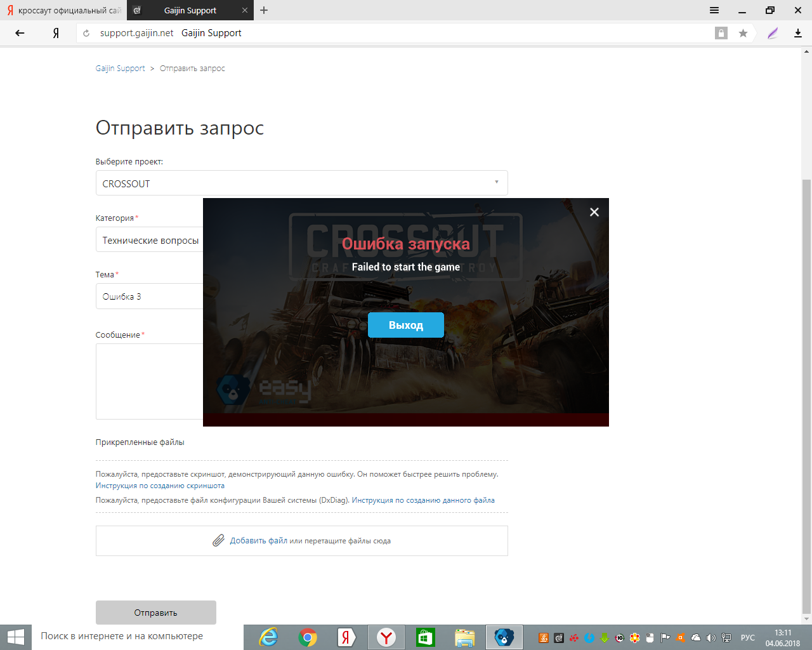Open the browser hamburger menu

tap(714, 10)
